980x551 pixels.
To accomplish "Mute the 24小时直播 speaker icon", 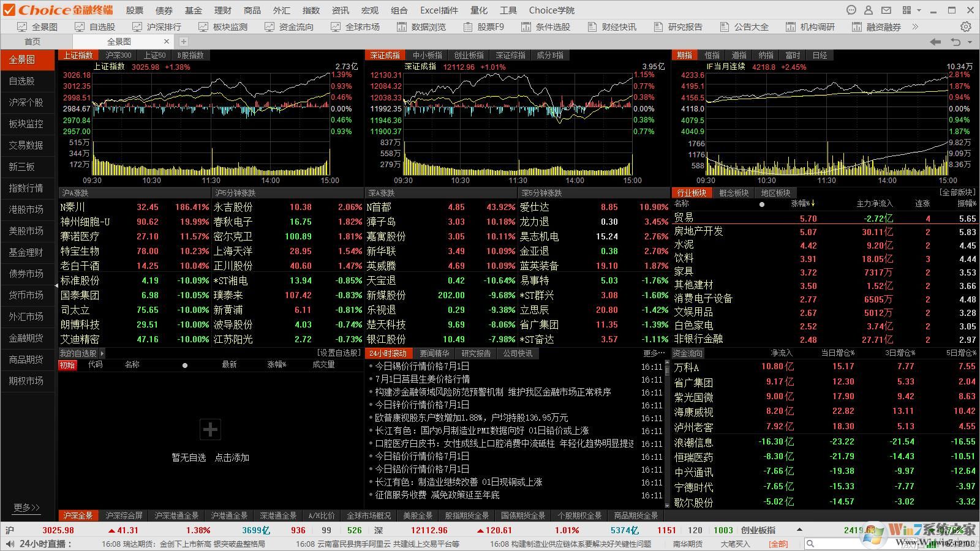I will pos(9,544).
